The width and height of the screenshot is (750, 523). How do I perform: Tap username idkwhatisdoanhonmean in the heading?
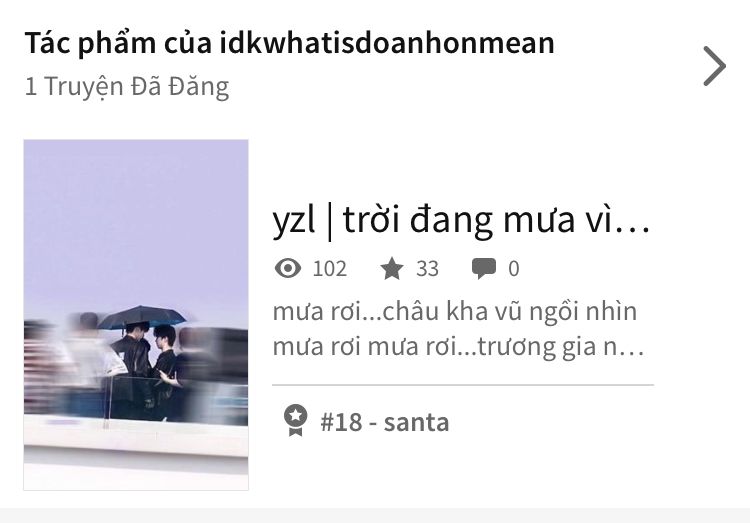(387, 43)
